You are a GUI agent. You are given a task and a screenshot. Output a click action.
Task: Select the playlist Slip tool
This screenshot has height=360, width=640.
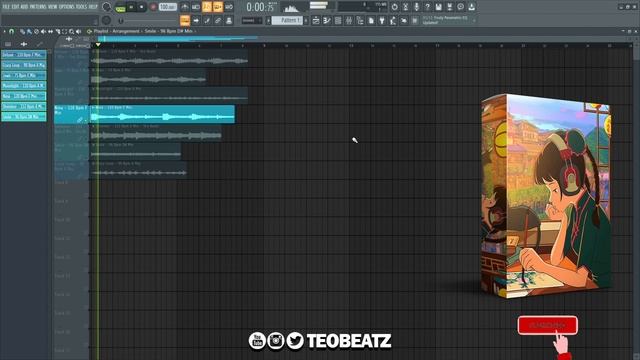[x=50, y=31]
